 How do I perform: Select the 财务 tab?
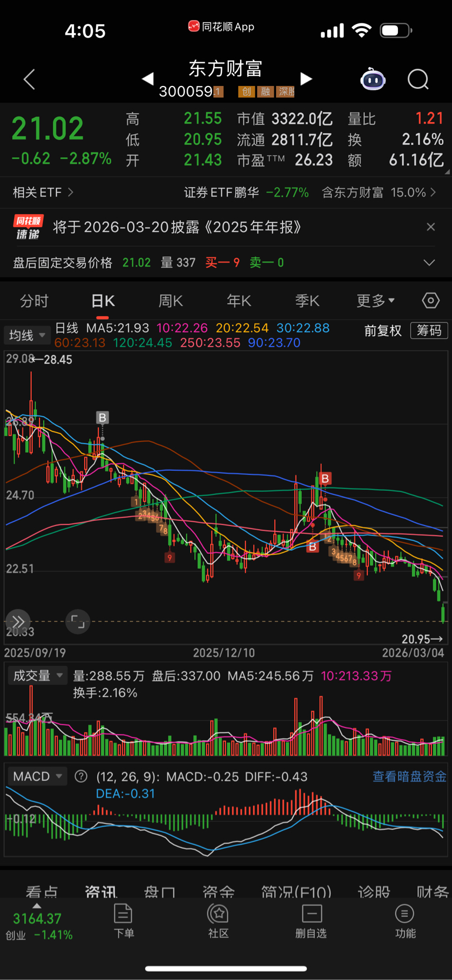(433, 892)
